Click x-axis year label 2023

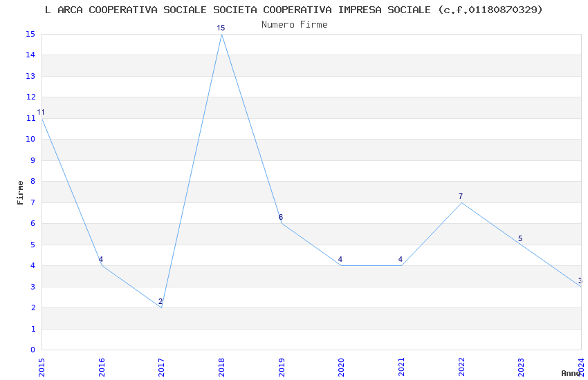tap(522, 368)
